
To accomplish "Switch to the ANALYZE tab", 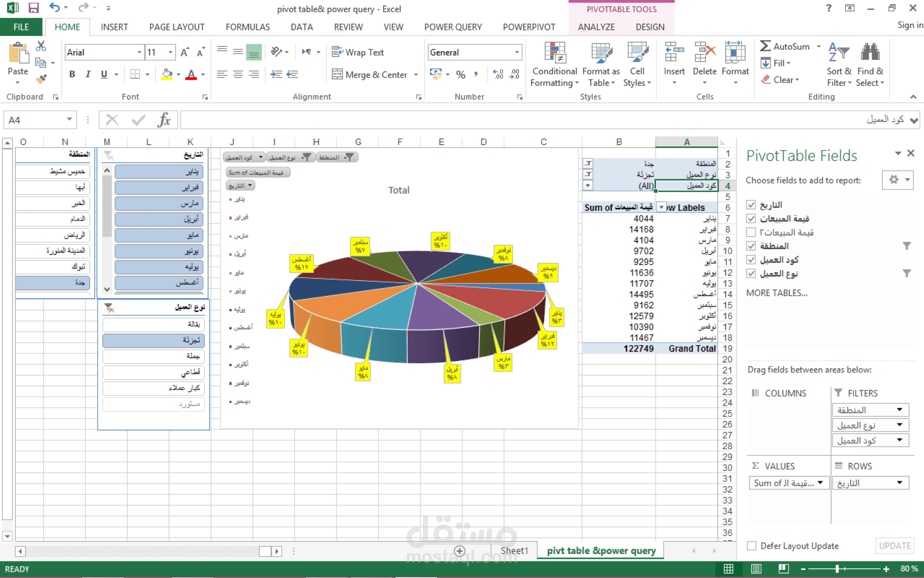I will coord(596,27).
